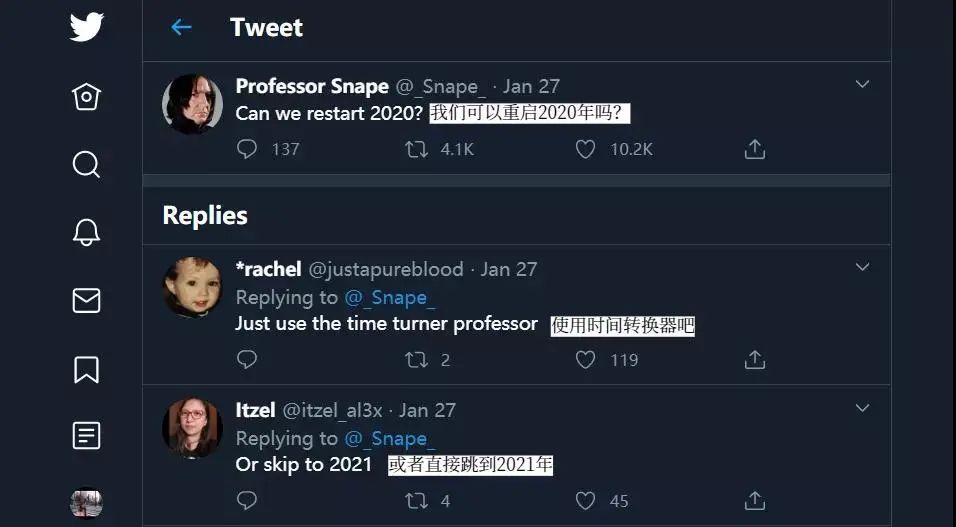Expand options on Professor Snape's tweet
The image size is (956, 527).
(862, 85)
